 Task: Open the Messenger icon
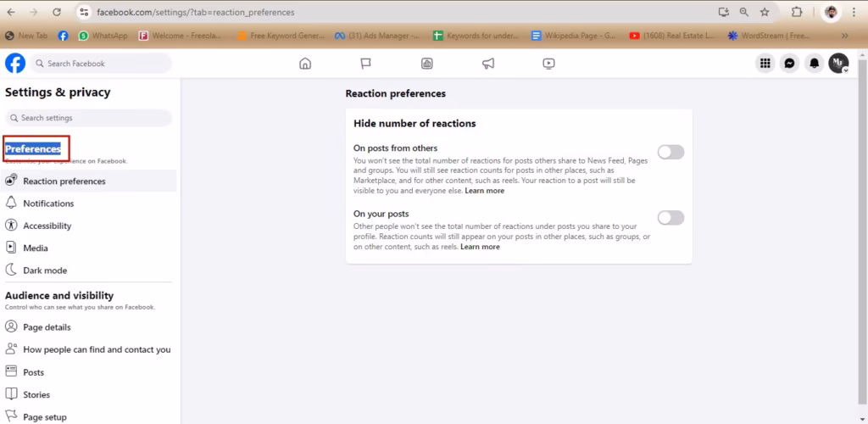[x=790, y=64]
